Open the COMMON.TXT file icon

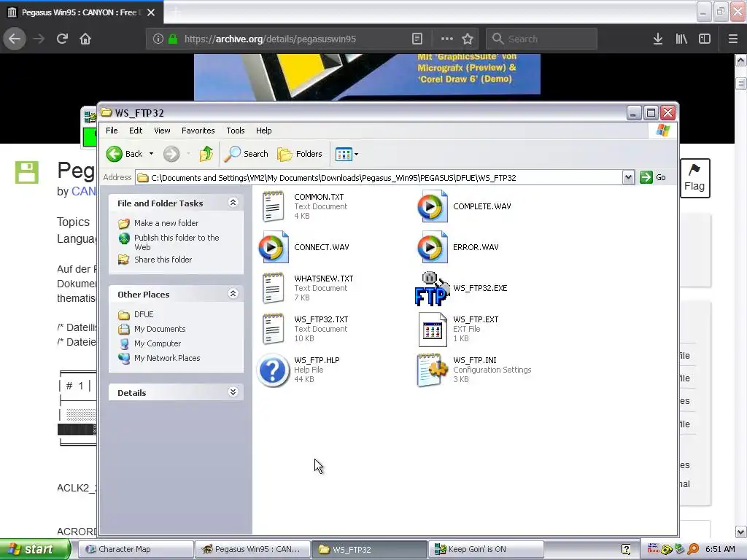click(273, 206)
